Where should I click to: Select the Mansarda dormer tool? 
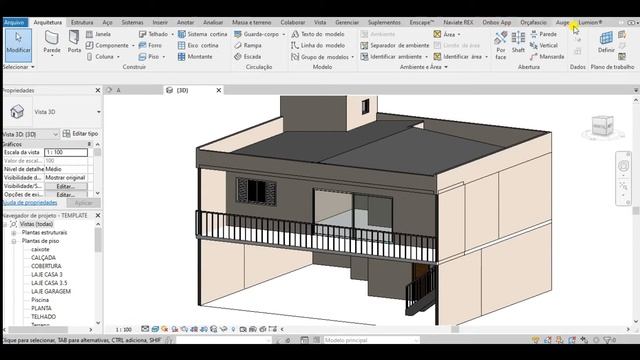pos(547,57)
